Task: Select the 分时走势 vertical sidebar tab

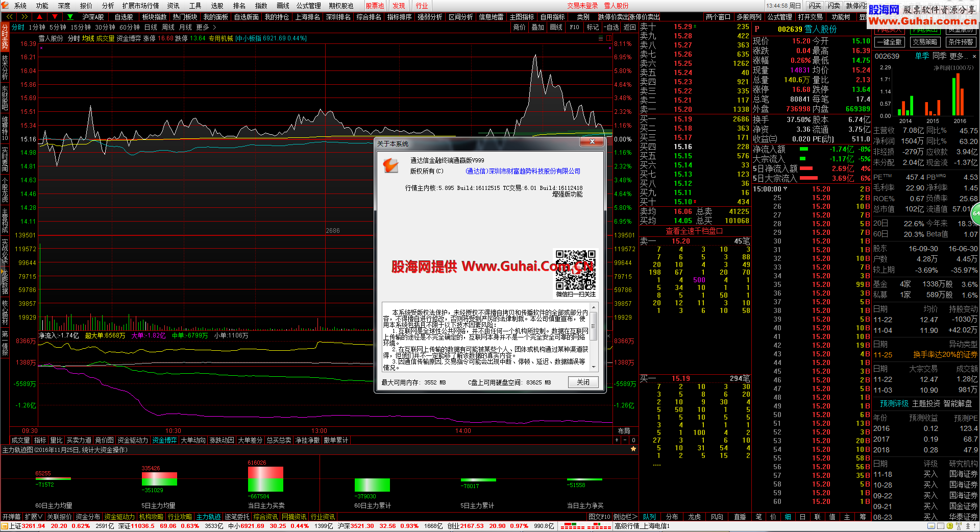Action: 5,37
